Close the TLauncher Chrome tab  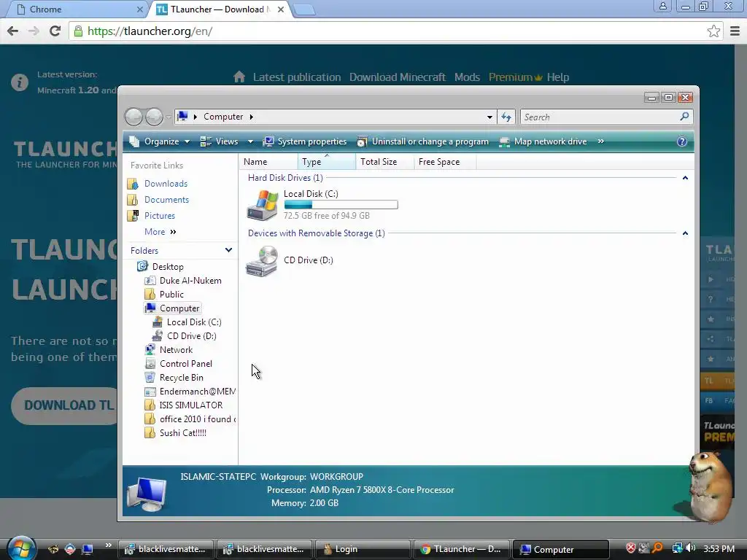tap(281, 9)
